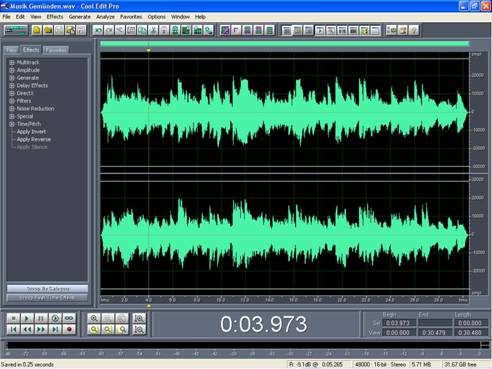Select Apply Reverse in the effects list
Image resolution: width=492 pixels, height=369 pixels.
tap(34, 139)
